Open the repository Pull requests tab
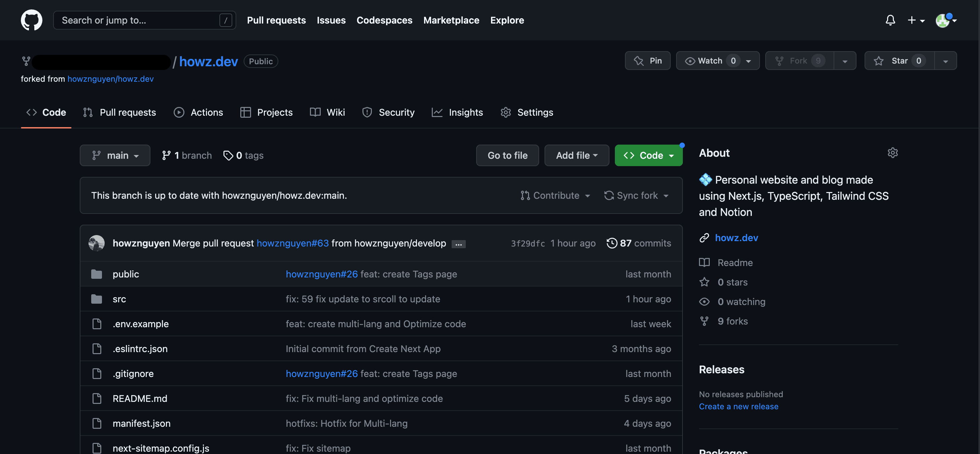The height and width of the screenshot is (454, 980). pos(119,112)
